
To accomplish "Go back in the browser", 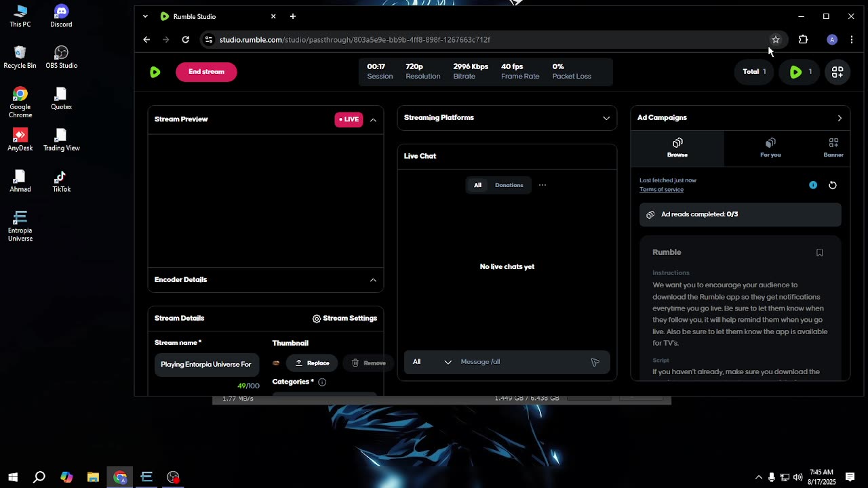I will [x=146, y=40].
